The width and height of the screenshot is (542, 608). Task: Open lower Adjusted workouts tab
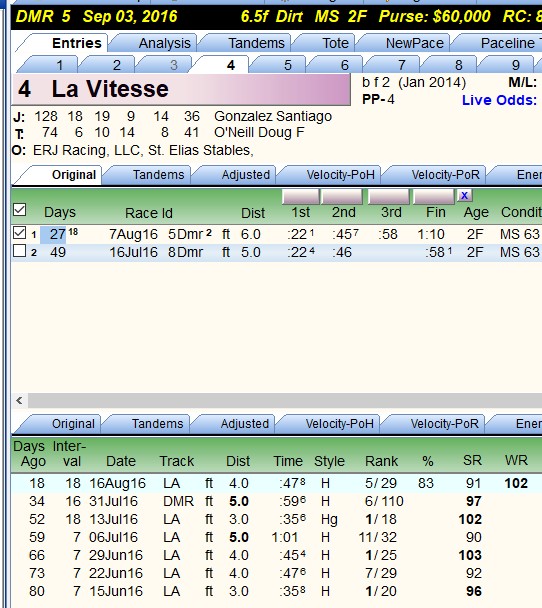click(x=244, y=424)
